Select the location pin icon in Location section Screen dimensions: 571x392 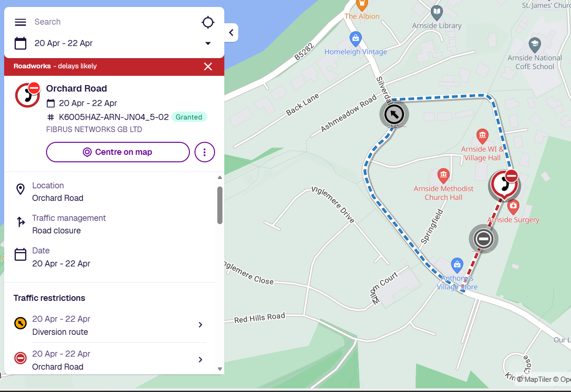20,189
